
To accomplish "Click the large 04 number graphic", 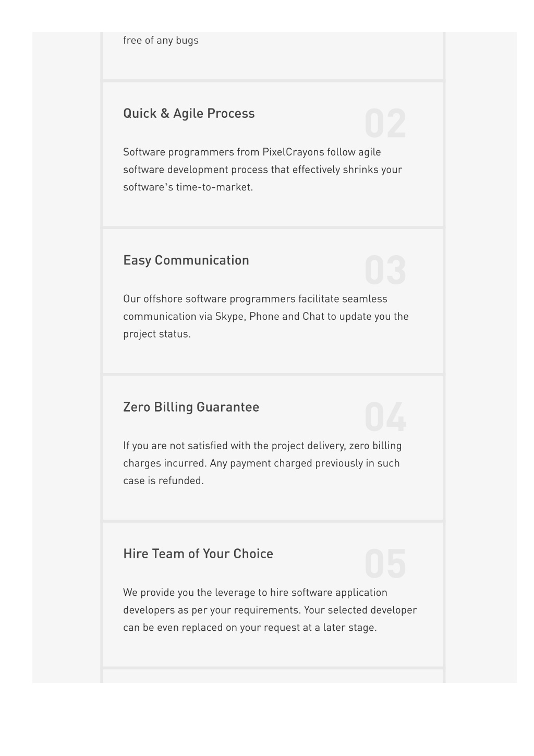I will click(x=385, y=417).
